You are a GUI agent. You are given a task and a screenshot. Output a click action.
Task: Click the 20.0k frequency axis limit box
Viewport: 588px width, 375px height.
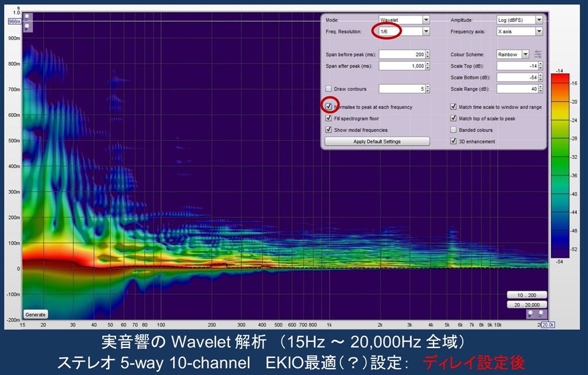(548, 325)
